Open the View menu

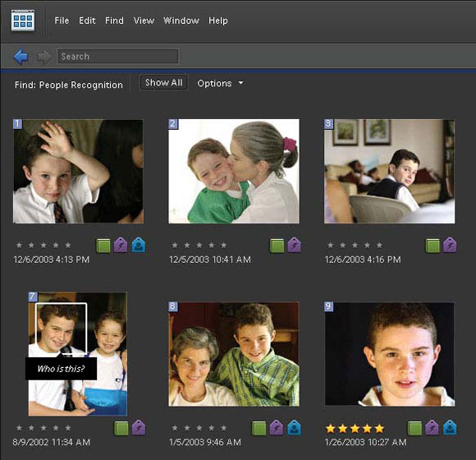tap(144, 21)
